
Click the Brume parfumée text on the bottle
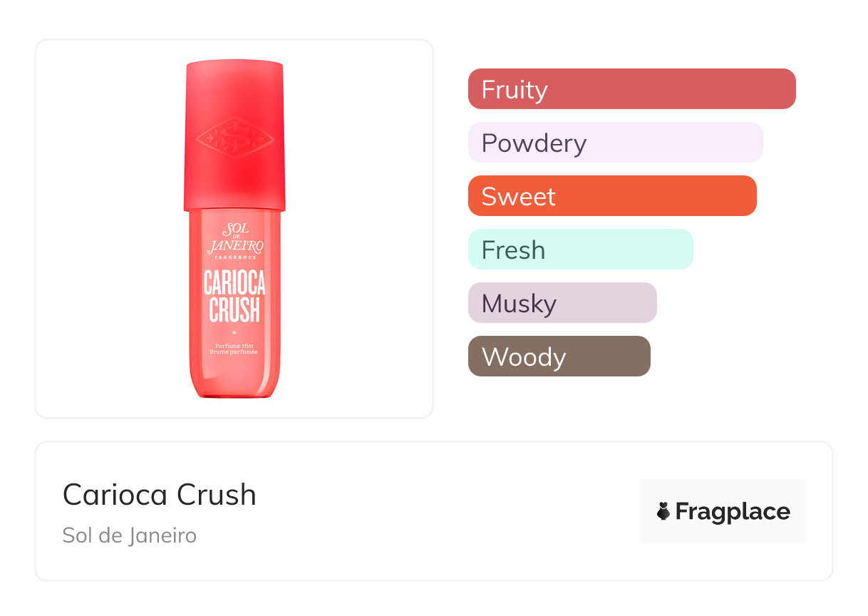pos(234,352)
